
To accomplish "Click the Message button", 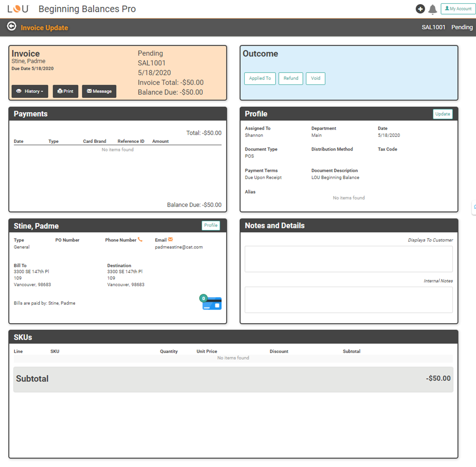I will pos(99,91).
